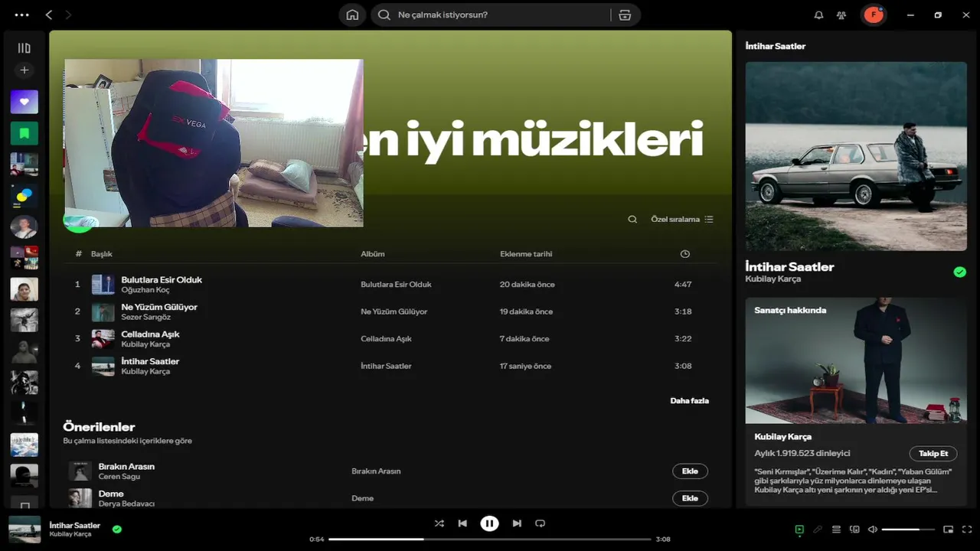This screenshot has width=980, height=551.
Task: Open the profile avatar menu
Action: click(x=874, y=15)
